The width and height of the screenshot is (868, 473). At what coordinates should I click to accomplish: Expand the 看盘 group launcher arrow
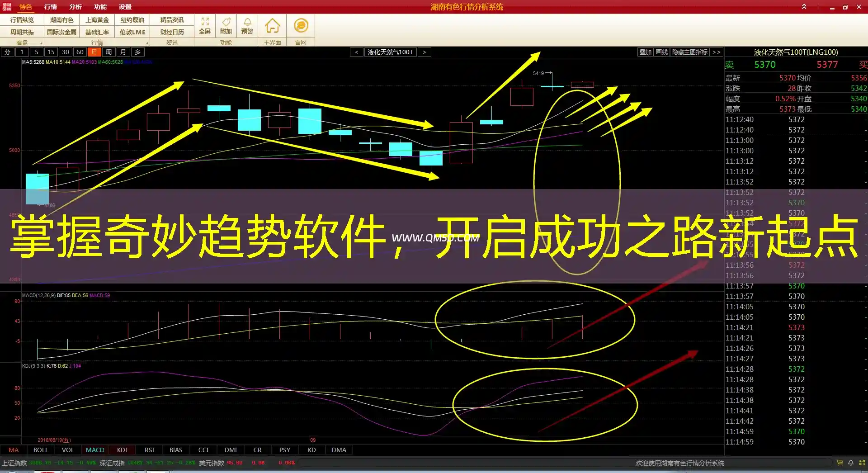[41, 43]
